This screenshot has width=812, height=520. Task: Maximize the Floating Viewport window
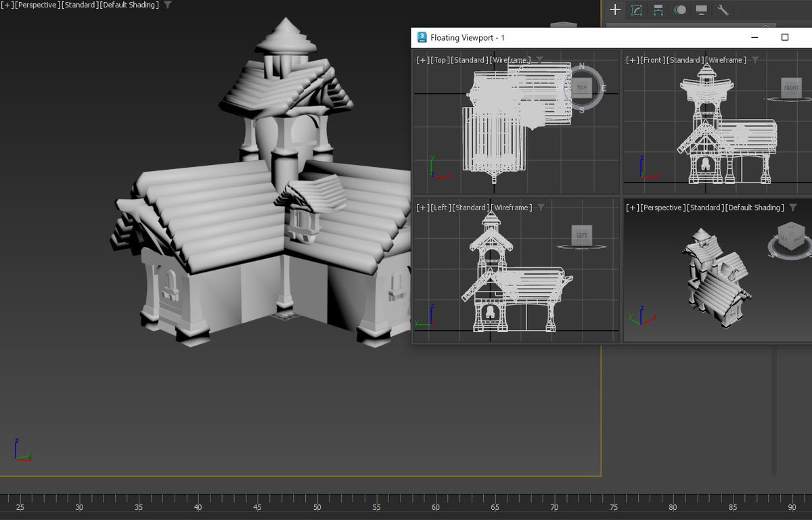pyautogui.click(x=785, y=37)
